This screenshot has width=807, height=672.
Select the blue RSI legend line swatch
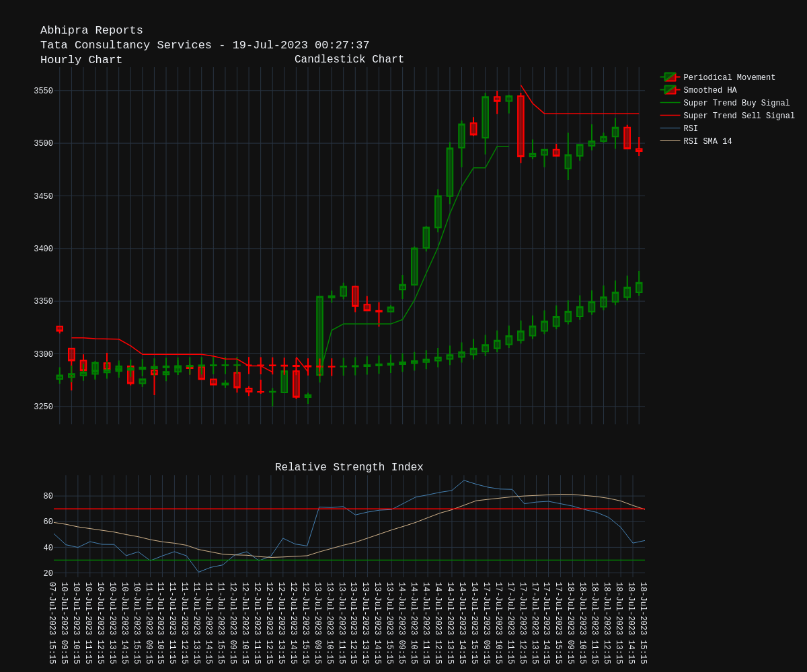[x=670, y=128]
